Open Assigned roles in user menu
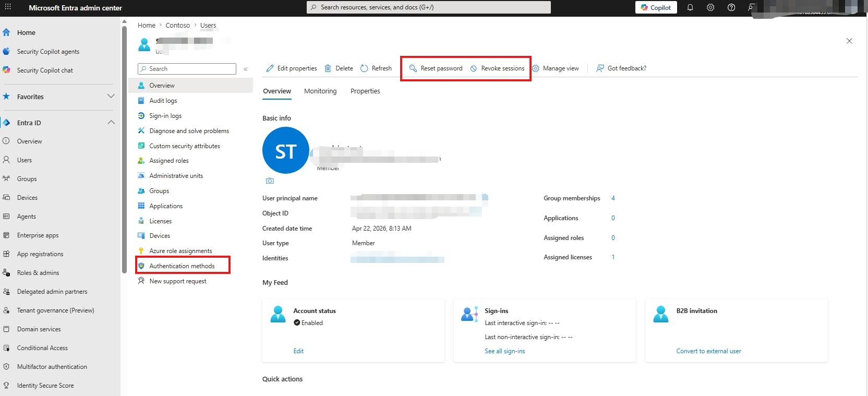The width and height of the screenshot is (868, 396). [x=169, y=161]
